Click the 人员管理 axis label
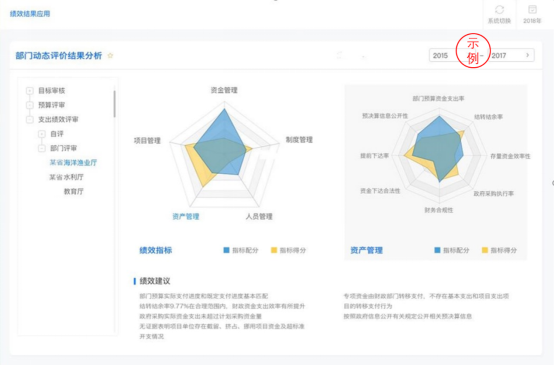 tap(259, 217)
